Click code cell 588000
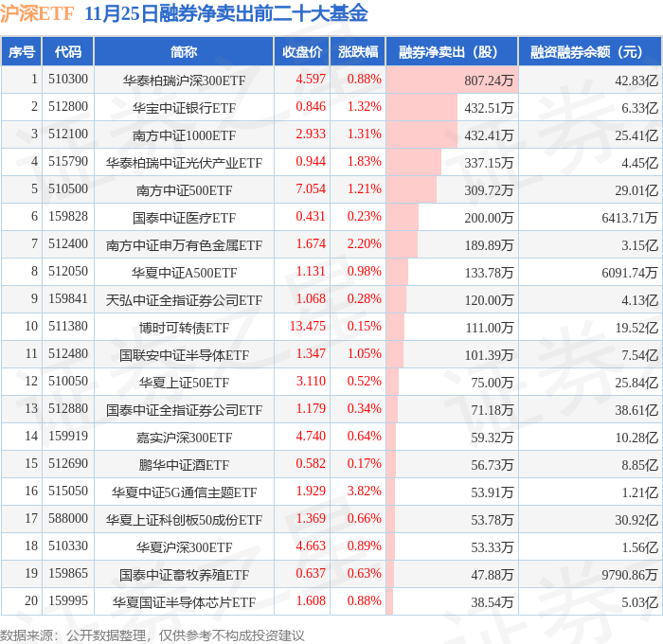Screen dimensions: 663x644 click(x=68, y=519)
